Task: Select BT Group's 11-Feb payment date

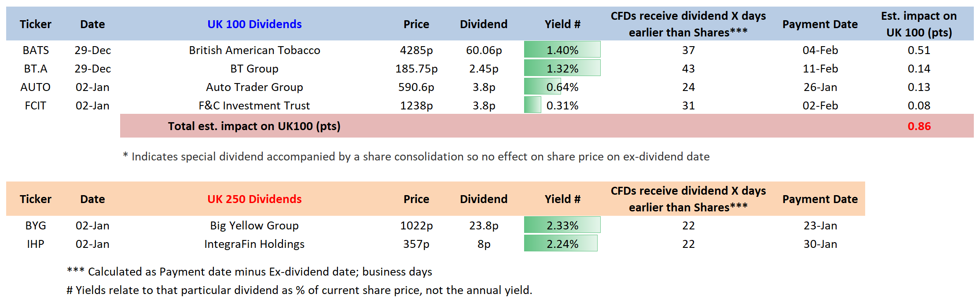Action: coord(820,69)
